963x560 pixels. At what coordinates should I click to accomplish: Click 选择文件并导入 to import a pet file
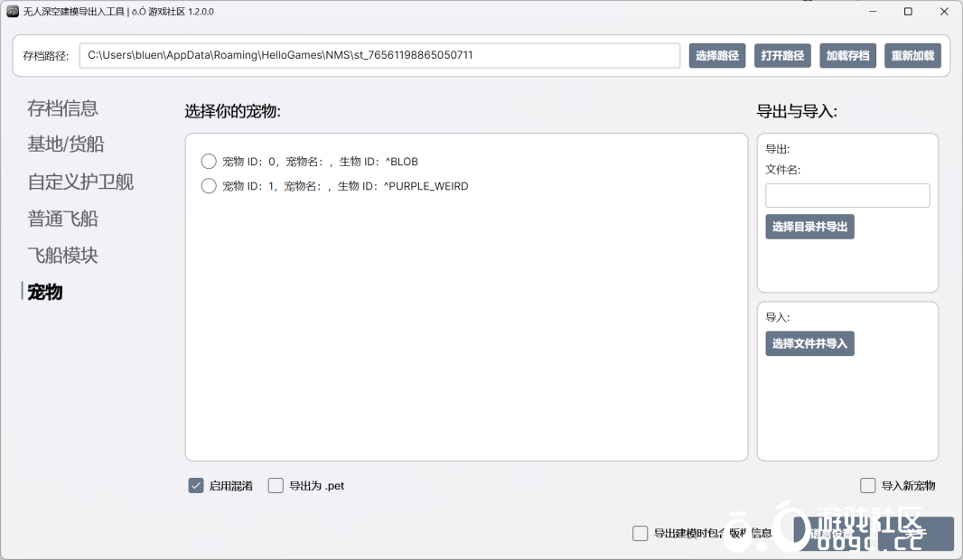click(x=809, y=343)
